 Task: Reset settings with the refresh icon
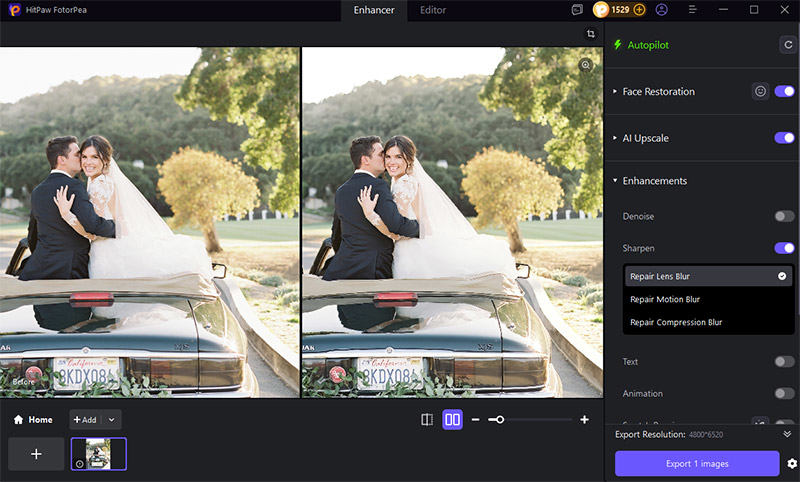pyautogui.click(x=788, y=45)
